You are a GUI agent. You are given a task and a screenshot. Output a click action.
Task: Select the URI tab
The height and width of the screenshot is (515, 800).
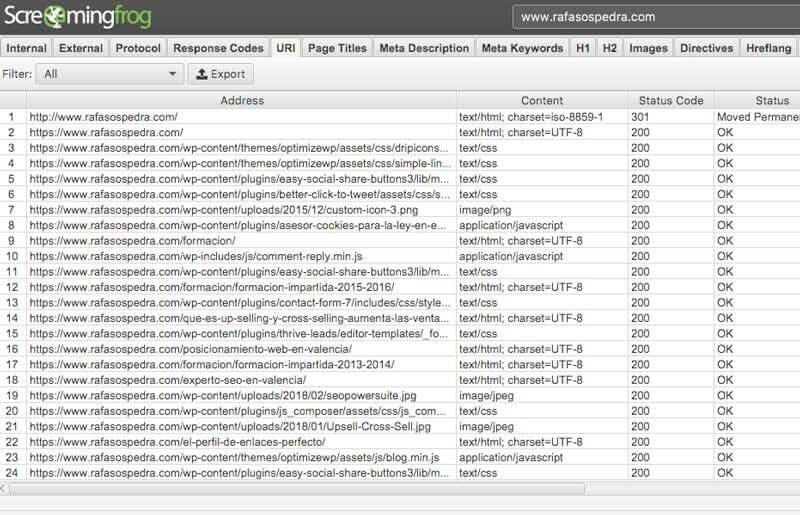286,48
